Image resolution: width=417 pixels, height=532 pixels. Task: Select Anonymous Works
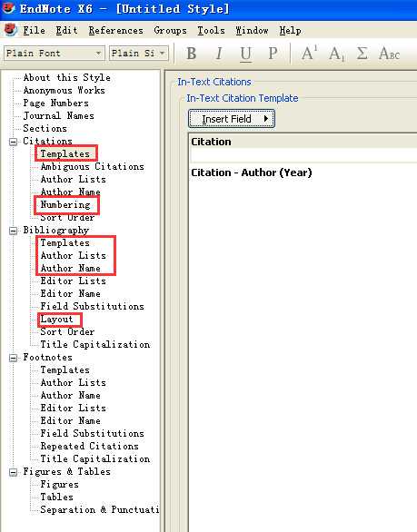click(x=64, y=90)
